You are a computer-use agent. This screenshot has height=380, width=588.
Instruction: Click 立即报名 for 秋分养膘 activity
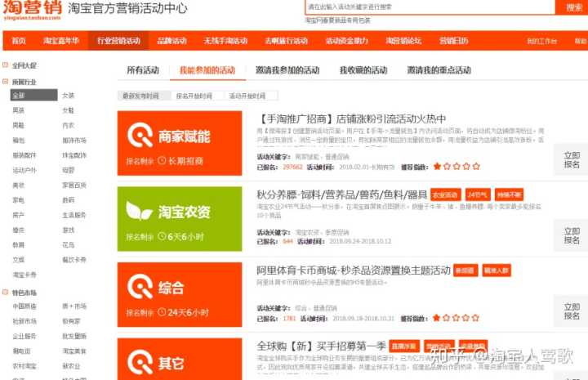coord(571,235)
